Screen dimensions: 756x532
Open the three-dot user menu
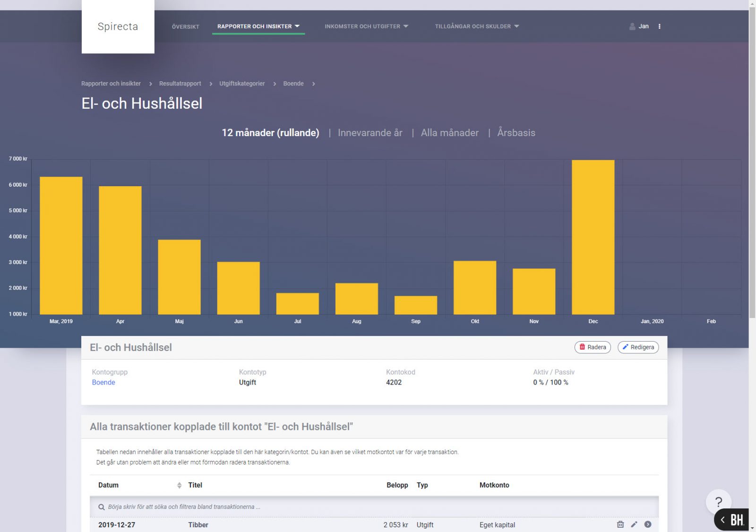659,26
